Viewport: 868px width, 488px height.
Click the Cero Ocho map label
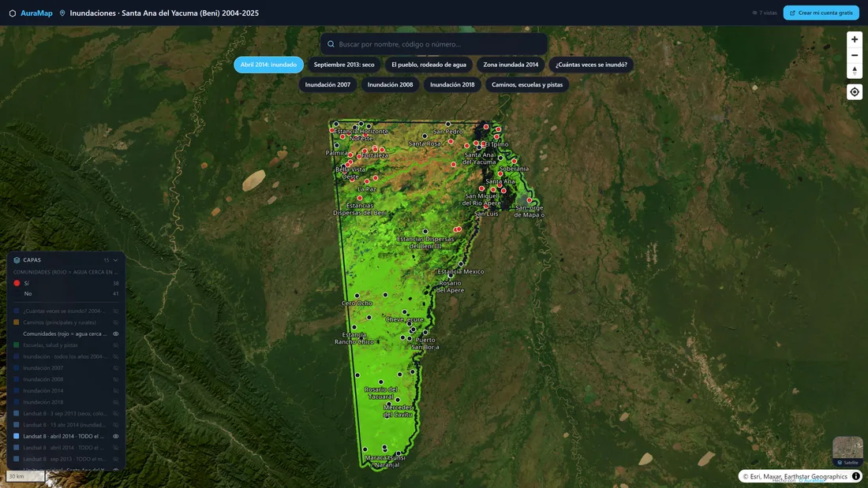point(357,304)
